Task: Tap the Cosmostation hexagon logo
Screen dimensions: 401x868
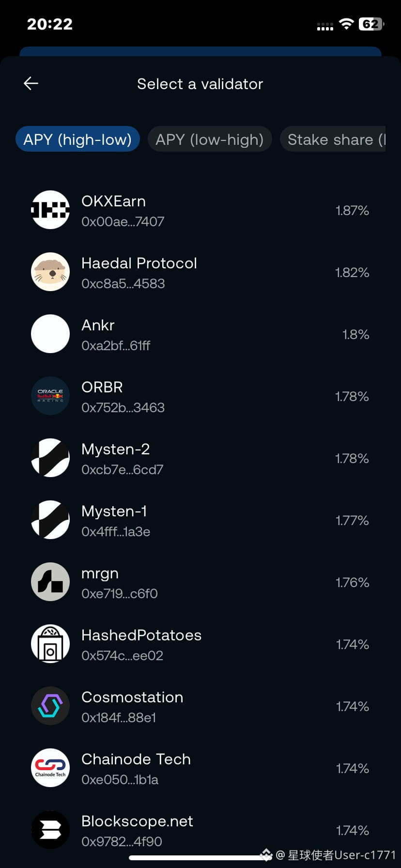Action: click(50, 706)
